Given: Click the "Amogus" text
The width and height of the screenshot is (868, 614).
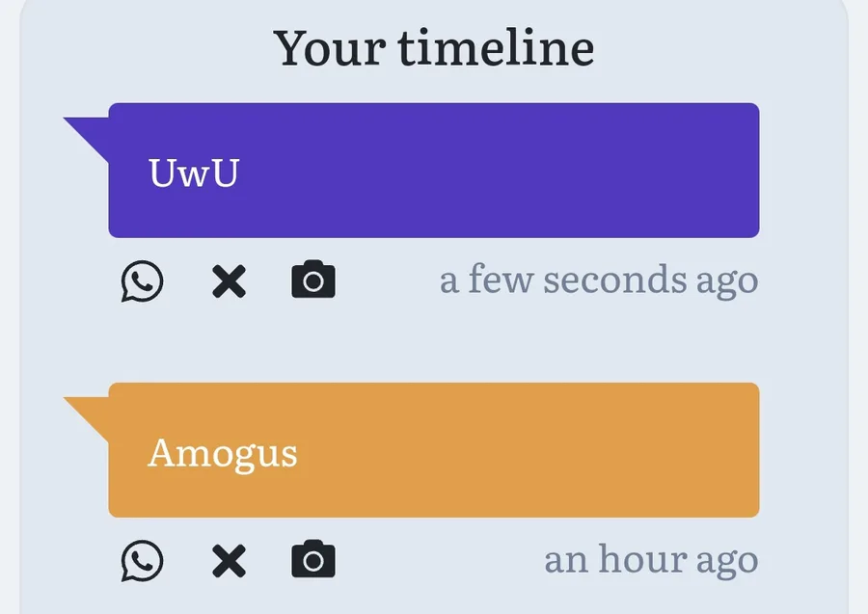Looking at the screenshot, I should 223,455.
